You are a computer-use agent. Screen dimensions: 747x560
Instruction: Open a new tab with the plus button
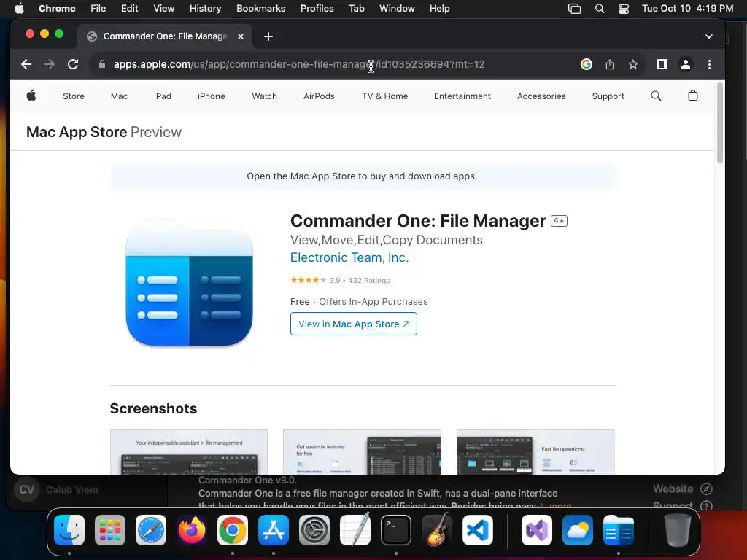coord(268,36)
